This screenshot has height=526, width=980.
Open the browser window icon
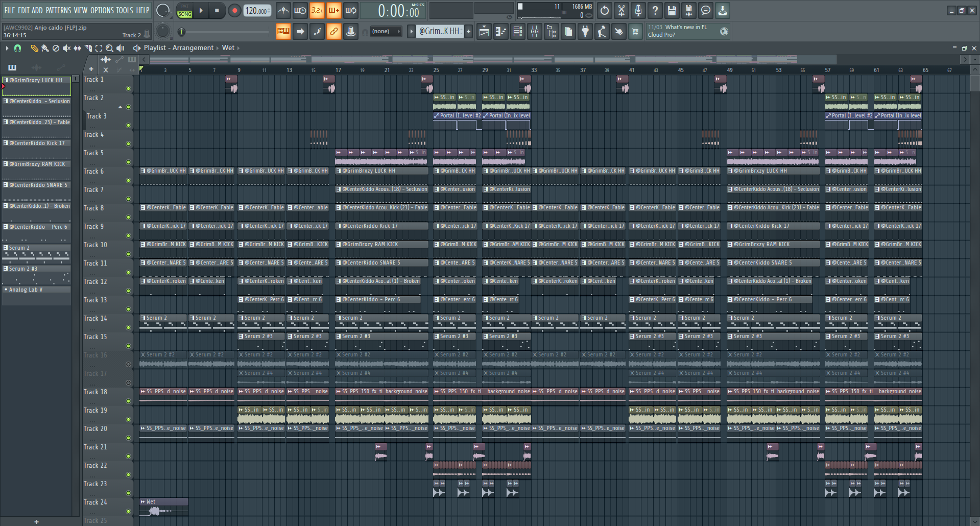552,32
